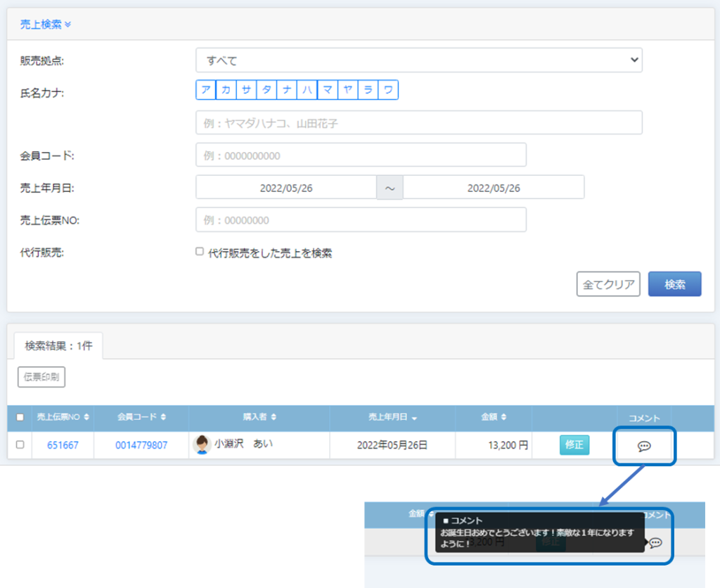Image resolution: width=720 pixels, height=588 pixels.
Task: Select the 検索結果：1件 tab
Action: point(58,345)
